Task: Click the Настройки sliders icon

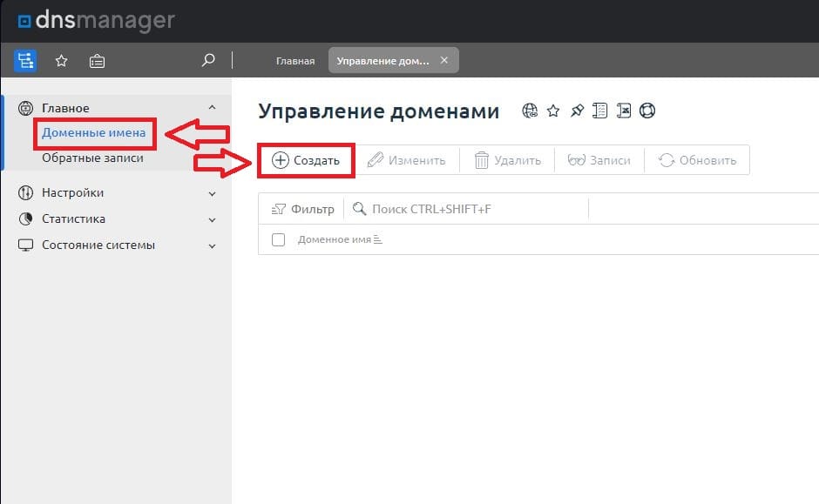Action: pyautogui.click(x=25, y=192)
